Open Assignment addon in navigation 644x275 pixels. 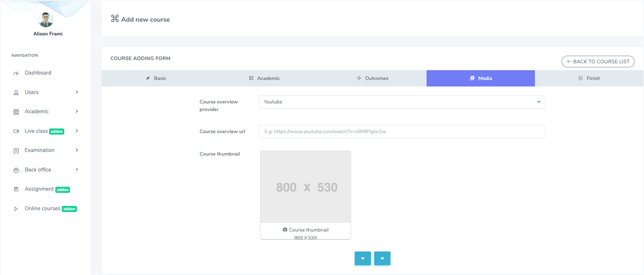pos(39,189)
